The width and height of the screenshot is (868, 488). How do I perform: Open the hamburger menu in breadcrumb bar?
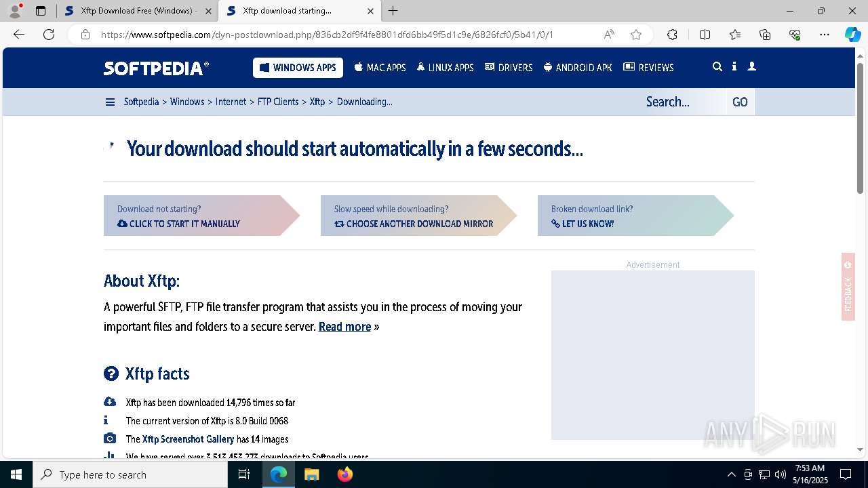[110, 102]
